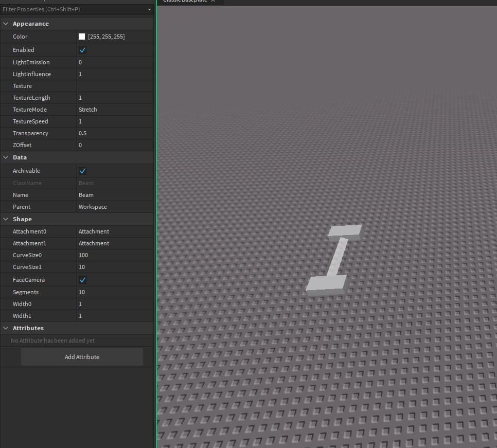Uncheck the Archivable checkbox

(82, 171)
